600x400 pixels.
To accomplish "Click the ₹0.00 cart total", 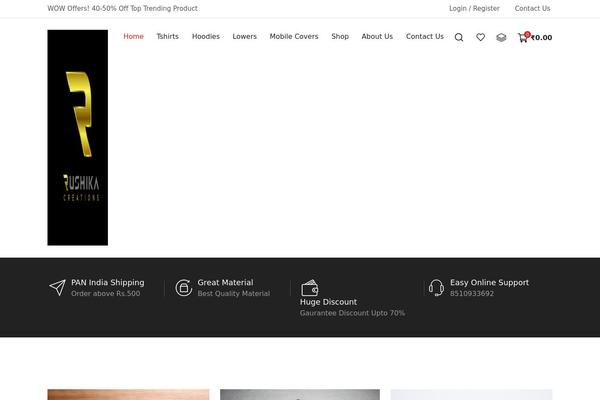I will [x=541, y=38].
